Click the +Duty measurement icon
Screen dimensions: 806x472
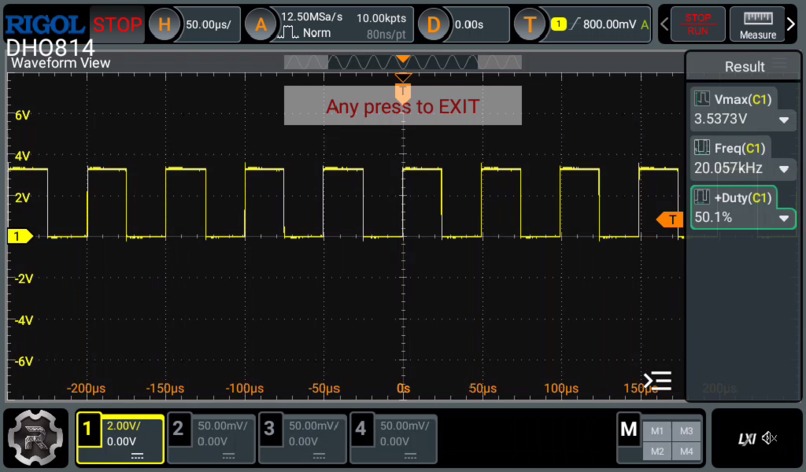(702, 196)
